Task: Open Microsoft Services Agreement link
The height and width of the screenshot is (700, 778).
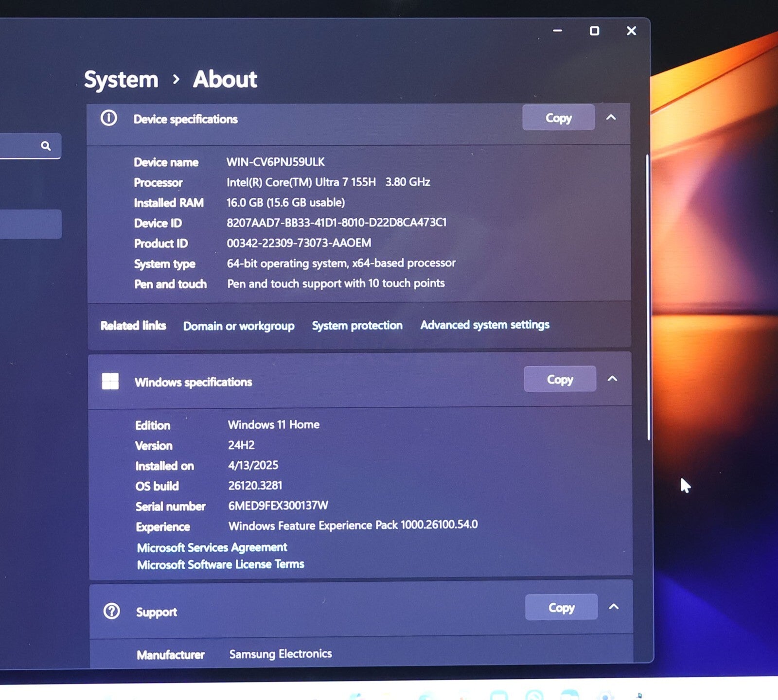Action: [212, 547]
